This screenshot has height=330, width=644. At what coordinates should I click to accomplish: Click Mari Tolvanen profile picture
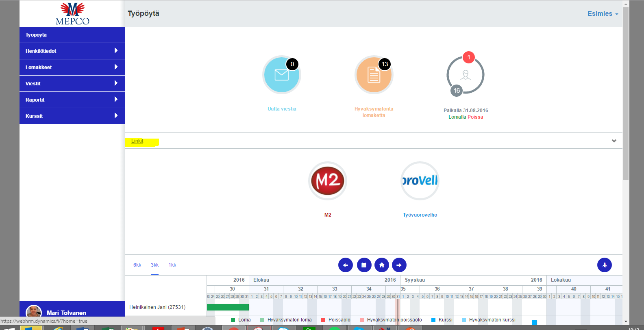[34, 312]
